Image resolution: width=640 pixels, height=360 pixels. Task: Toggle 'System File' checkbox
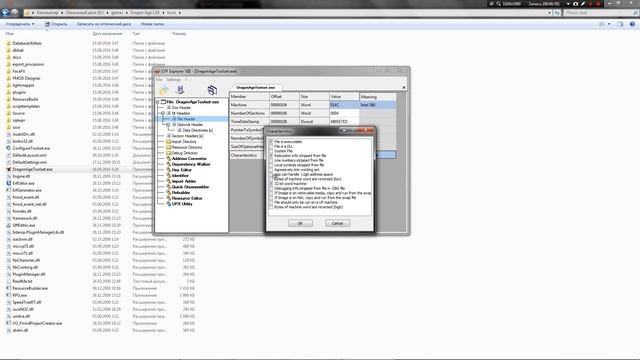[271, 151]
